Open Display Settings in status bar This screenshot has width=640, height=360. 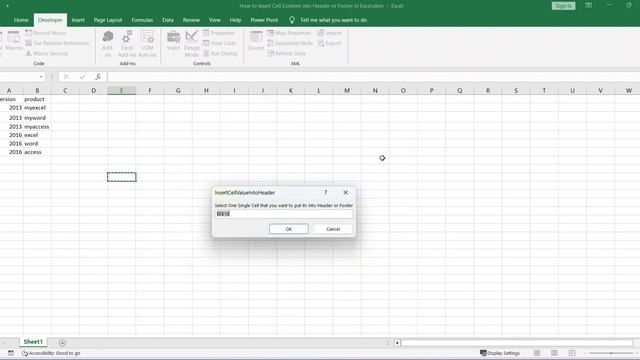tap(500, 353)
